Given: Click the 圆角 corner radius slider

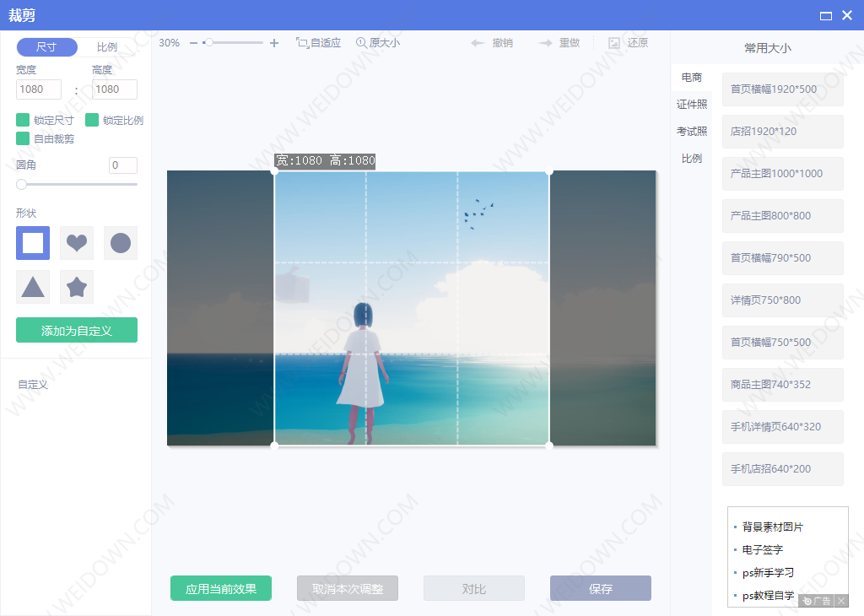Looking at the screenshot, I should point(77,184).
